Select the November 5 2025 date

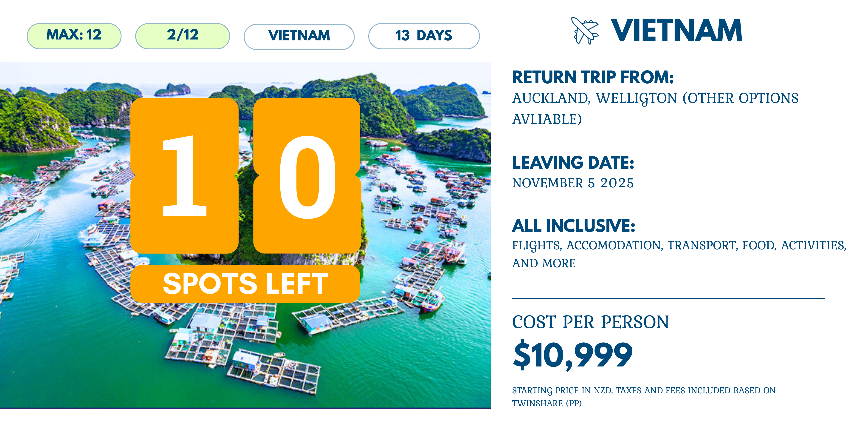click(x=573, y=183)
